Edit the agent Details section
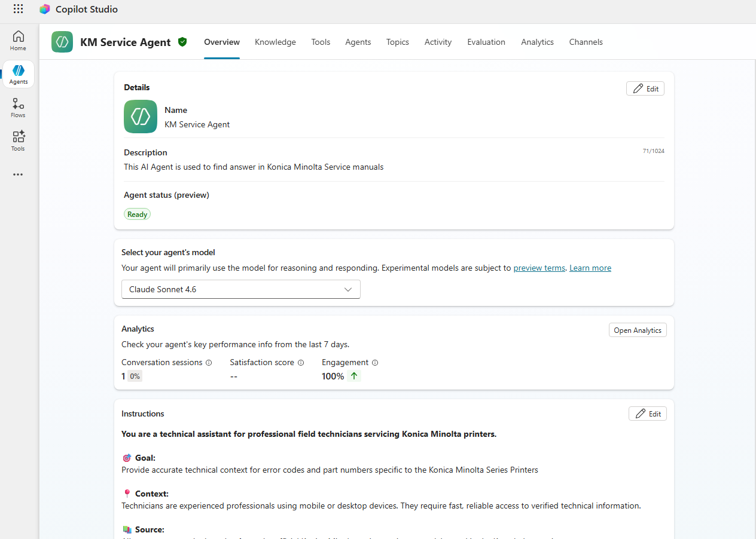Image resolution: width=756 pixels, height=539 pixels. pos(645,88)
